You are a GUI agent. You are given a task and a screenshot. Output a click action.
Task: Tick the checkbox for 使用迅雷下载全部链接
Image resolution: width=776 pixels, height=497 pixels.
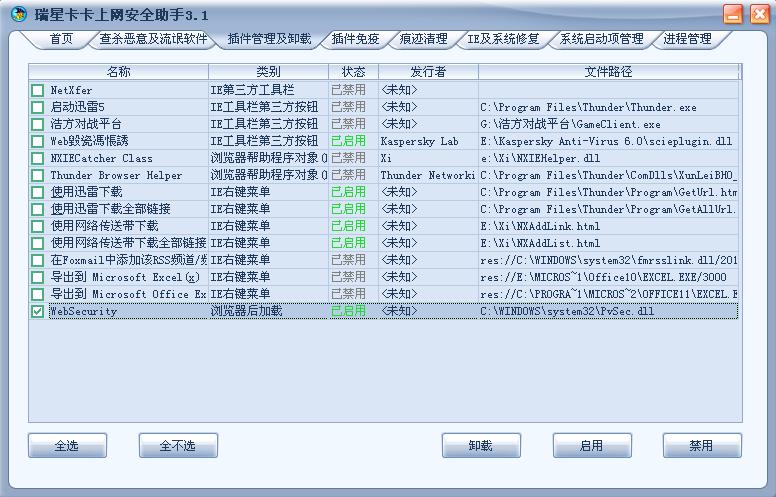37,209
